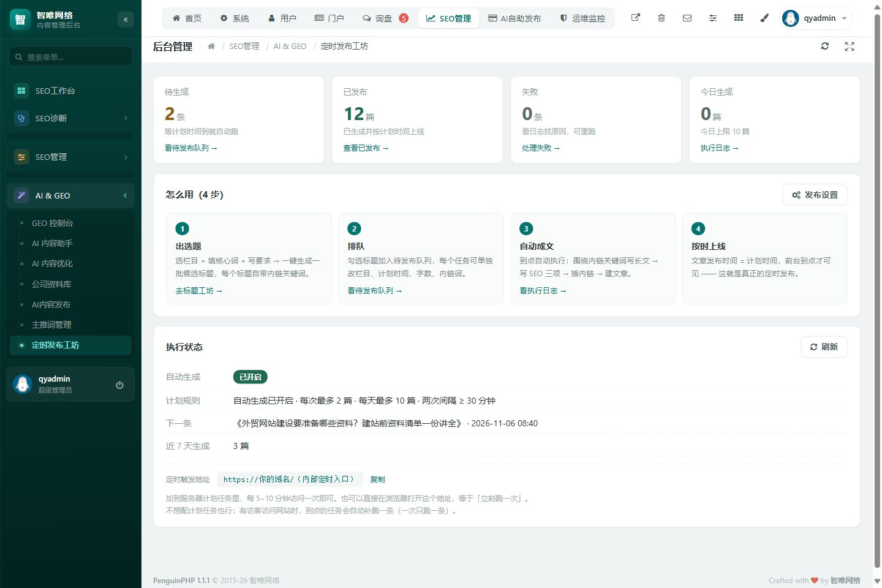Open the 执行日志 link in 今日生成 card
The image size is (882, 588).
[720, 148]
